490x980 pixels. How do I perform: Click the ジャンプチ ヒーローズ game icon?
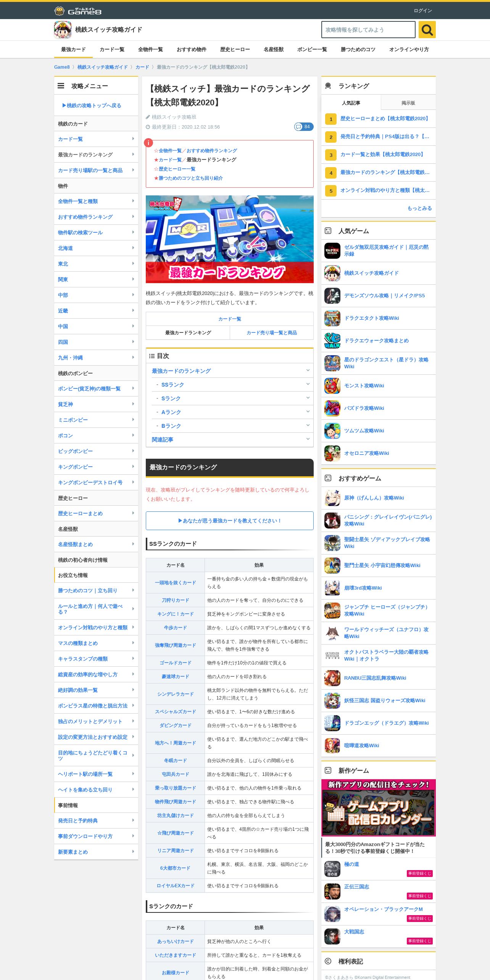332,611
